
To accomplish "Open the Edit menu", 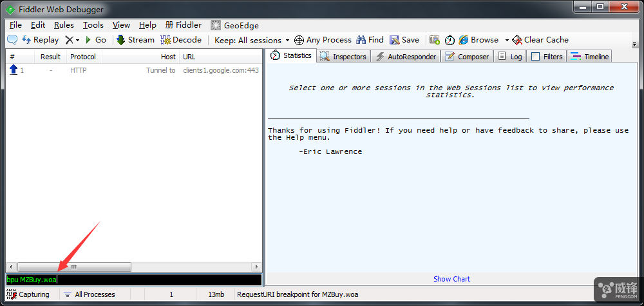I will click(x=38, y=25).
